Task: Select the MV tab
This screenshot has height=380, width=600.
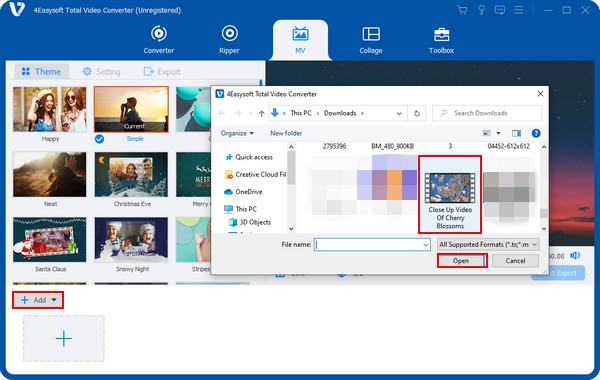Action: pyautogui.click(x=300, y=40)
